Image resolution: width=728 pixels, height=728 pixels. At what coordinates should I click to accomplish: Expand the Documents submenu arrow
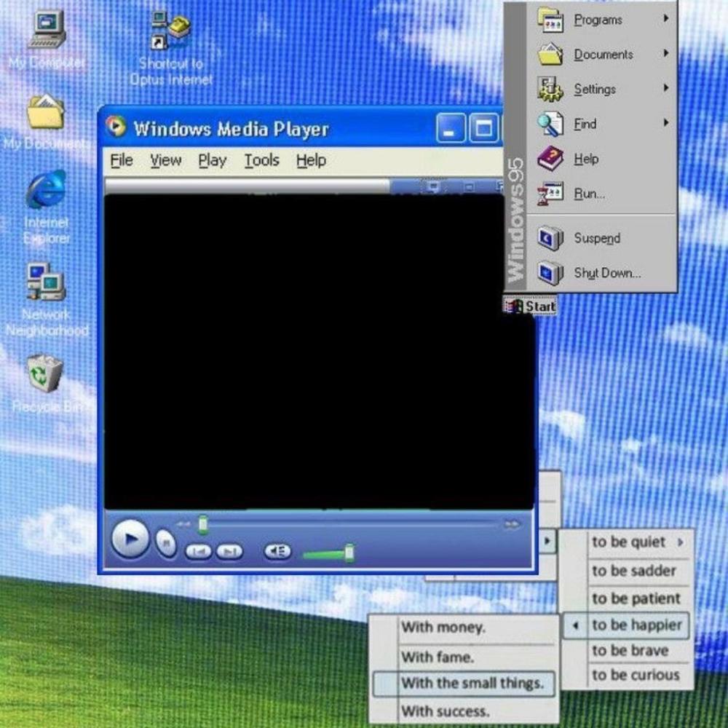pyautogui.click(x=666, y=53)
